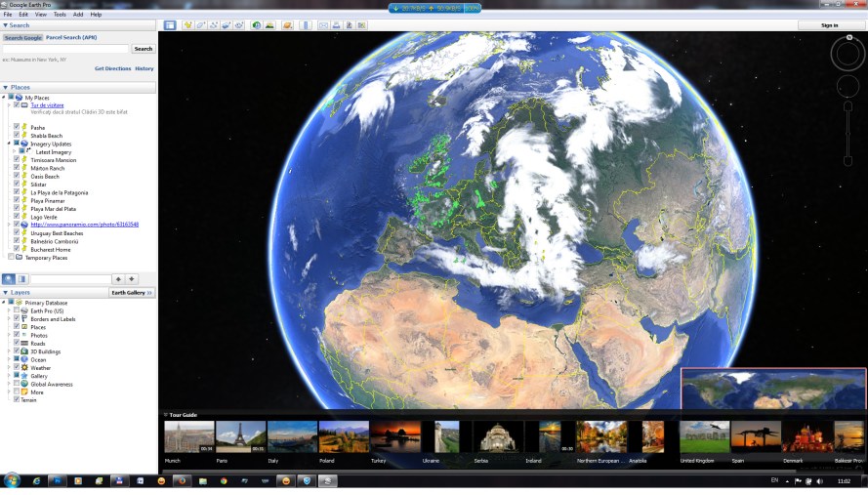
Task: Collapse the Layers panel header
Action: 5,292
